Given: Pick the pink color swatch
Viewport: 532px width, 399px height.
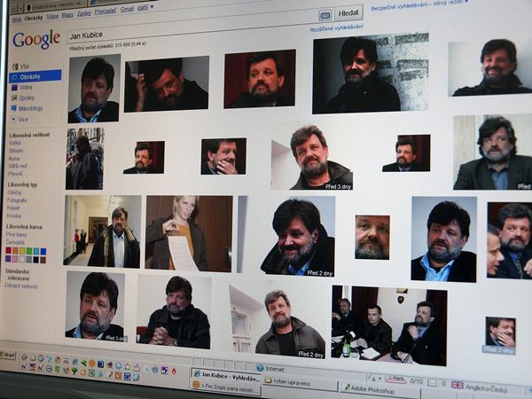Looking at the screenshot, I should pyautogui.click(x=15, y=259).
